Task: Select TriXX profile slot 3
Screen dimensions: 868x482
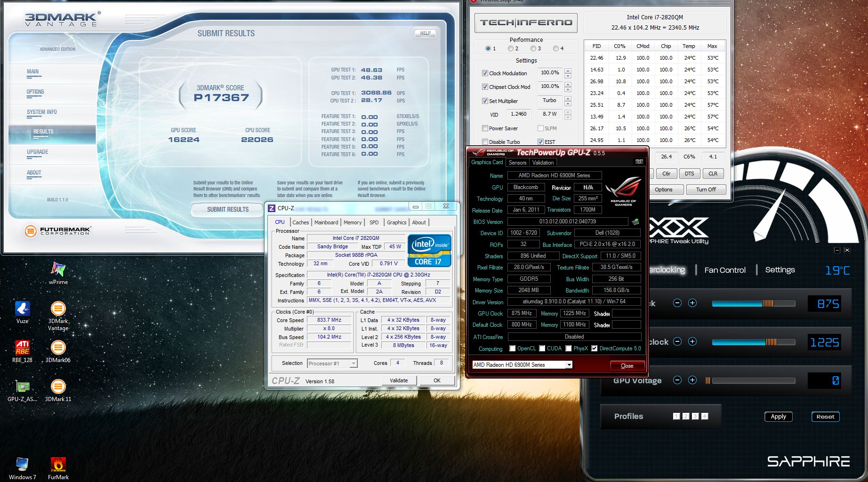Action: pos(695,416)
